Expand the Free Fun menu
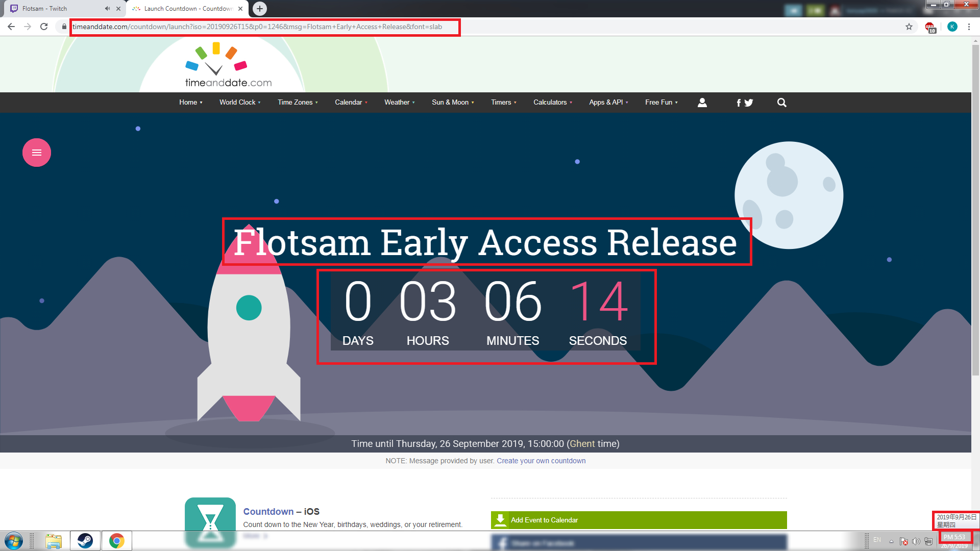This screenshot has width=980, height=551. pos(661,103)
